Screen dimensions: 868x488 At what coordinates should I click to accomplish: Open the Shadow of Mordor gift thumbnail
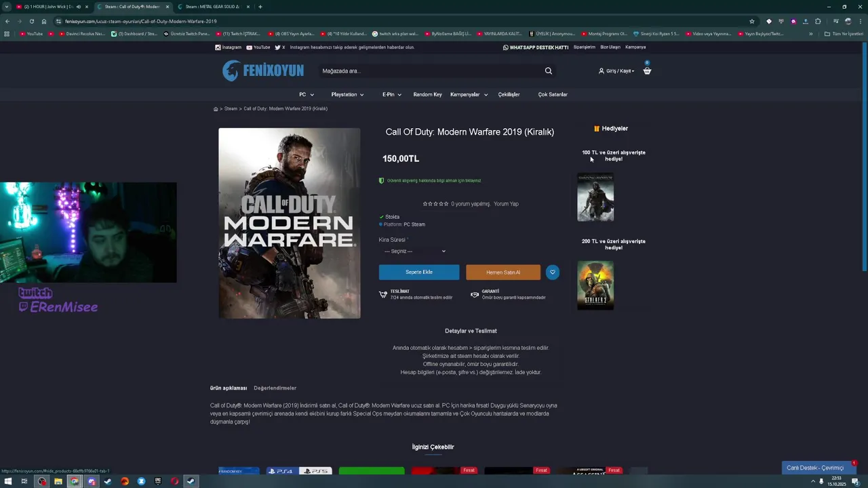click(595, 197)
